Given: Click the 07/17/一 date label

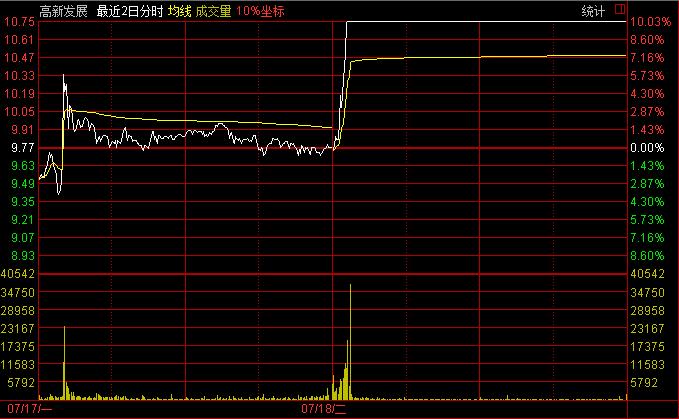Looking at the screenshot, I should coord(29,408).
